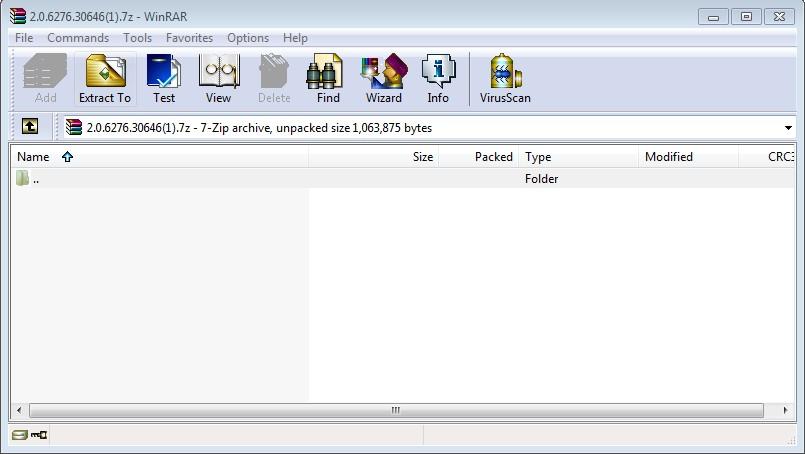Expand the archive path dropdown arrow
The width and height of the screenshot is (805, 454).
pyautogui.click(x=788, y=127)
